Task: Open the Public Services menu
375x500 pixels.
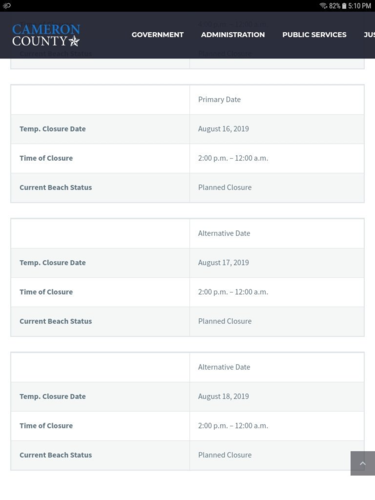Action: coord(314,35)
